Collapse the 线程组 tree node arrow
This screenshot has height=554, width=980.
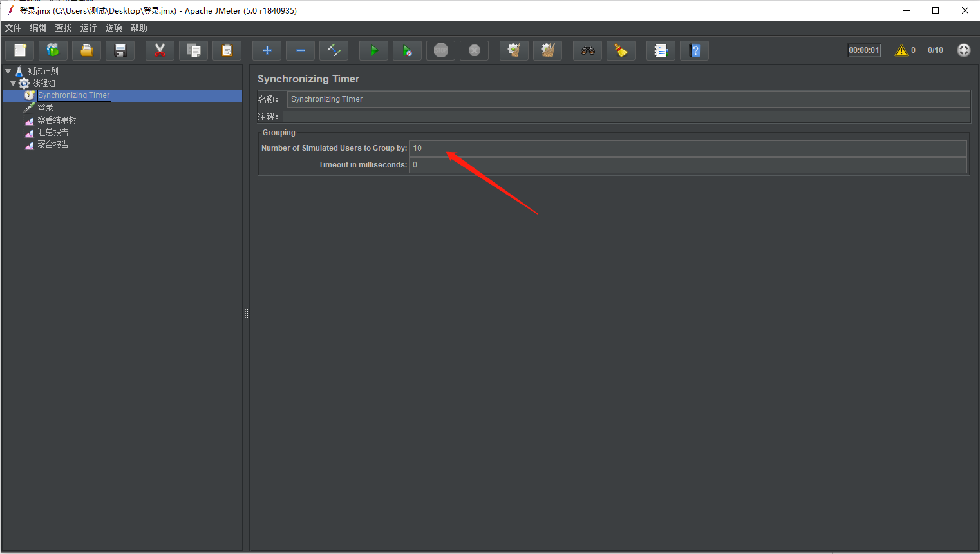(x=13, y=83)
